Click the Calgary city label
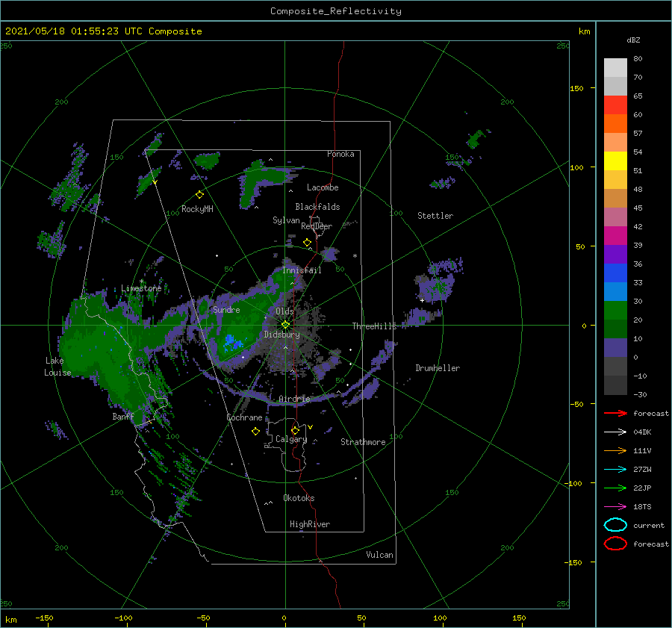This screenshot has width=672, height=628. point(291,439)
